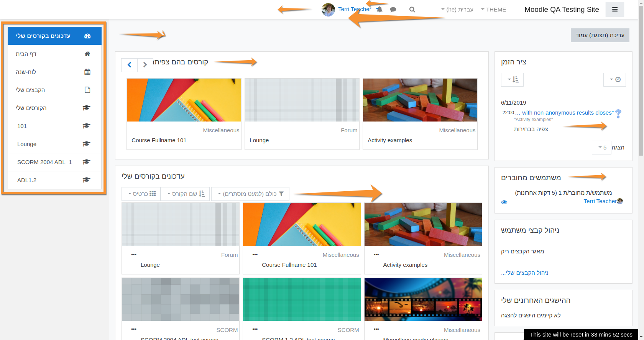Open Course Fullname 101 title in course overview
The image size is (644, 340).
point(289,265)
